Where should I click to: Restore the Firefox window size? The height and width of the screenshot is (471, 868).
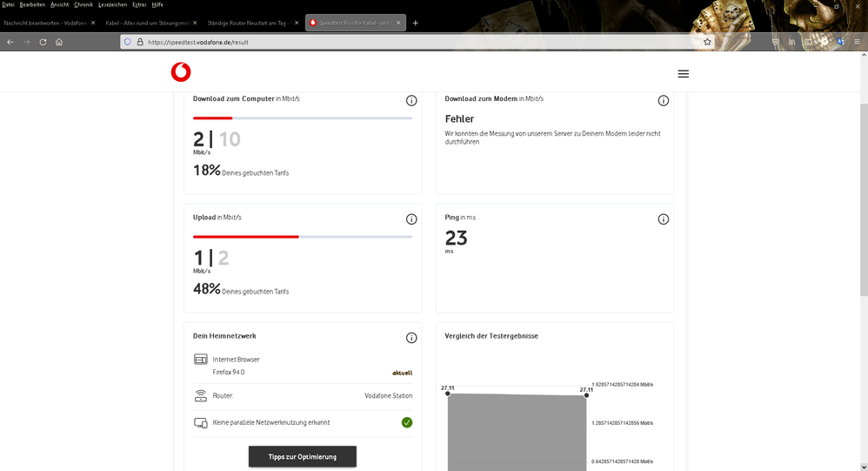[837, 7]
